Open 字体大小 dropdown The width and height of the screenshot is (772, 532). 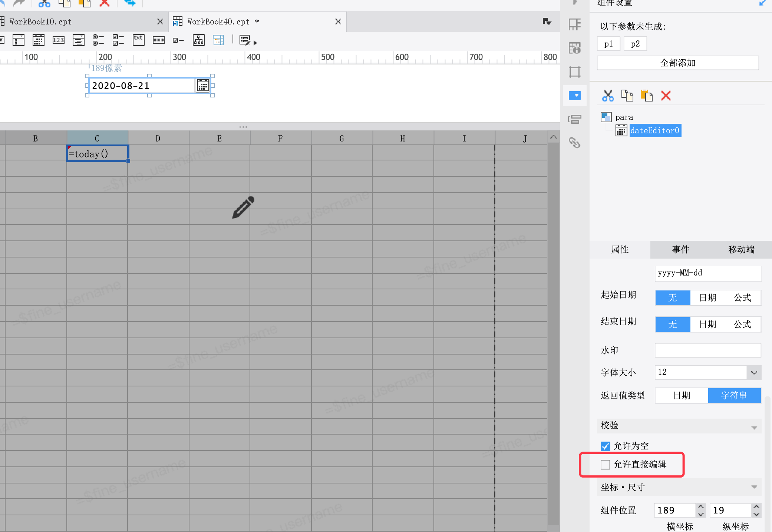[754, 373]
